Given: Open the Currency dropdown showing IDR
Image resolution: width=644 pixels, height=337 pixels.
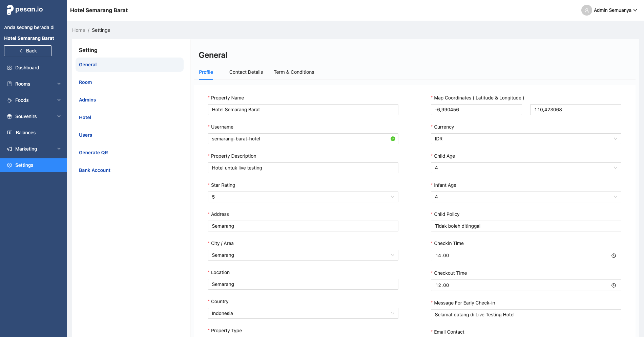Looking at the screenshot, I should click(x=525, y=139).
